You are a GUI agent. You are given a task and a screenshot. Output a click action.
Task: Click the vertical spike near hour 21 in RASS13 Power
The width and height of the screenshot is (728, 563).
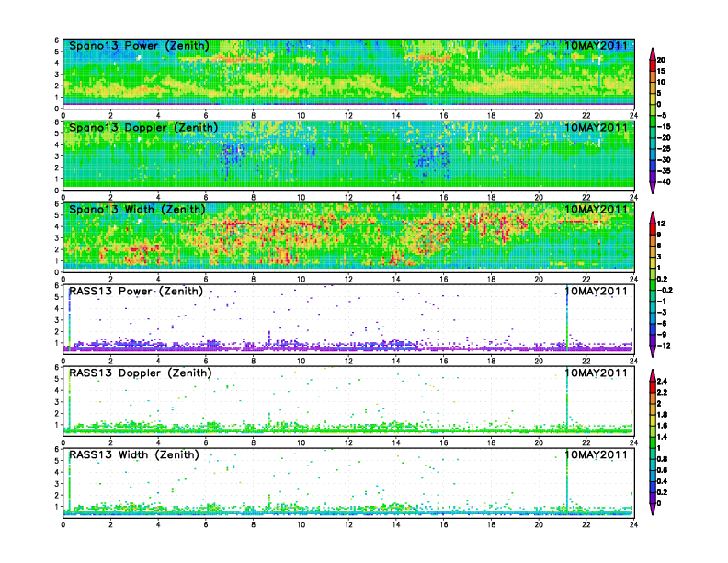click(567, 320)
